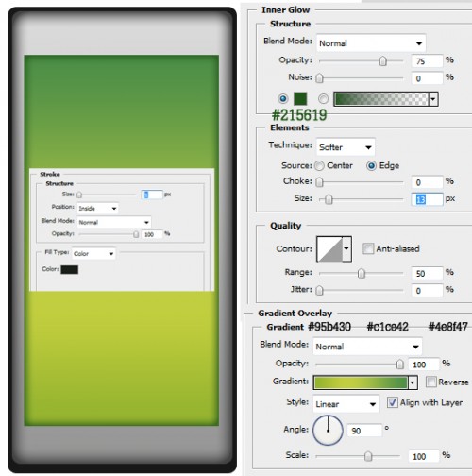Choose Center as the glow source
Viewport: 472px width, 476px height.
[x=319, y=166]
